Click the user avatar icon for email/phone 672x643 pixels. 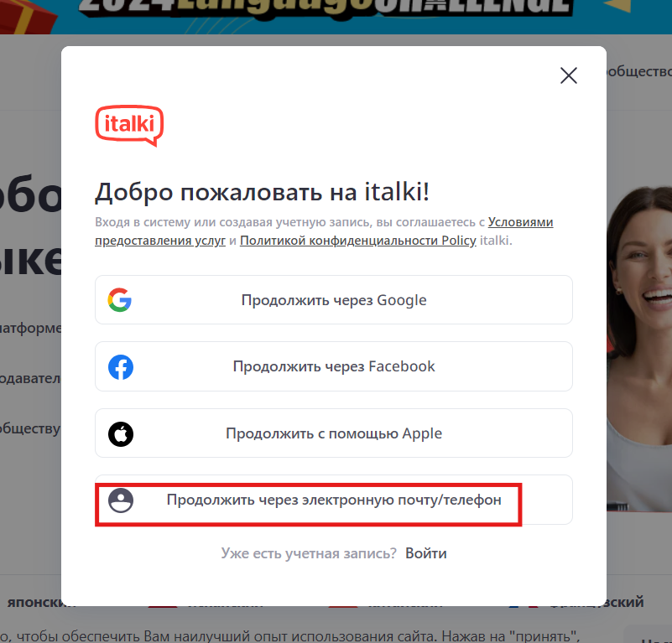(x=121, y=500)
